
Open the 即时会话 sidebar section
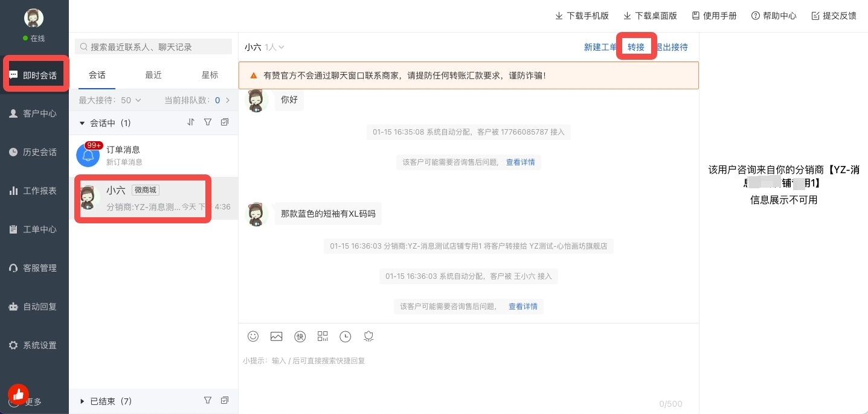[x=34, y=75]
